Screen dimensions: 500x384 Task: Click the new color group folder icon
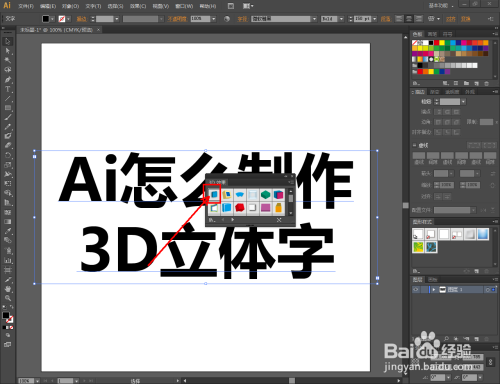point(466,83)
